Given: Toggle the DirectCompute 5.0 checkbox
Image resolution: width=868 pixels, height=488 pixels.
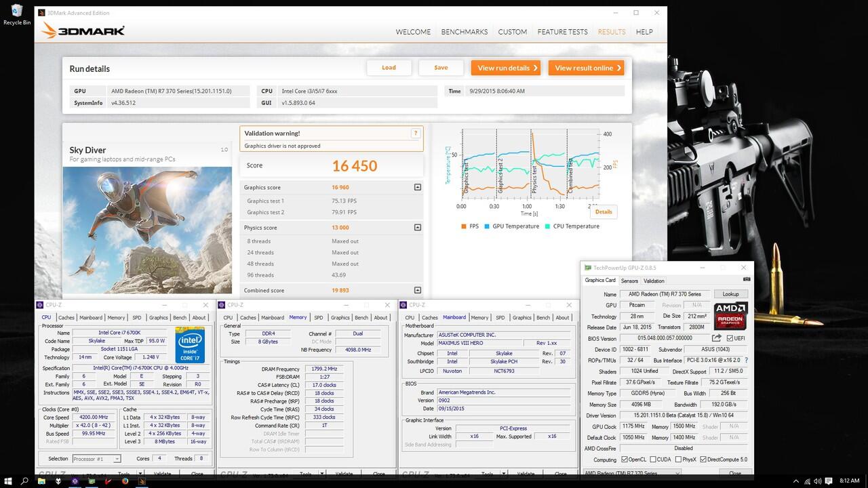Looking at the screenshot, I should tap(705, 460).
